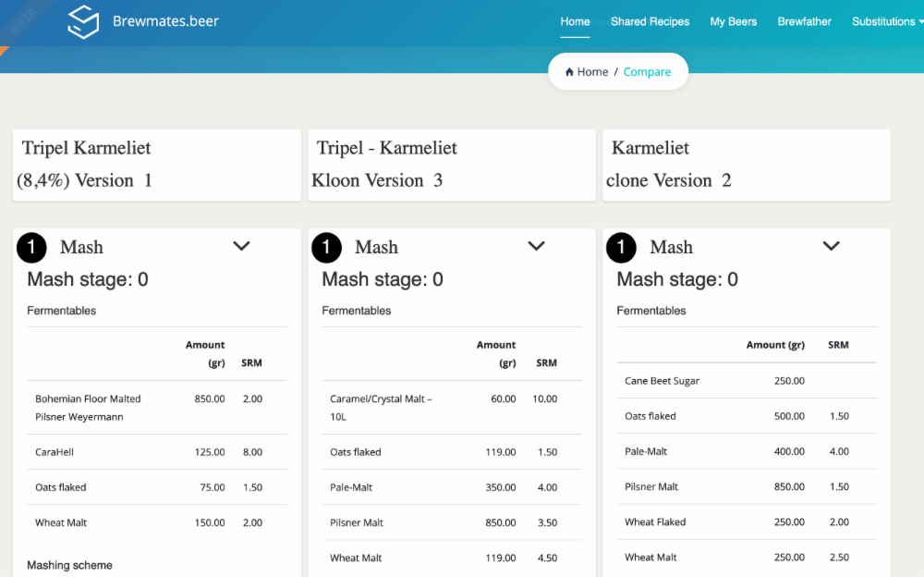Click the CaraHell fermentable row

157,452
